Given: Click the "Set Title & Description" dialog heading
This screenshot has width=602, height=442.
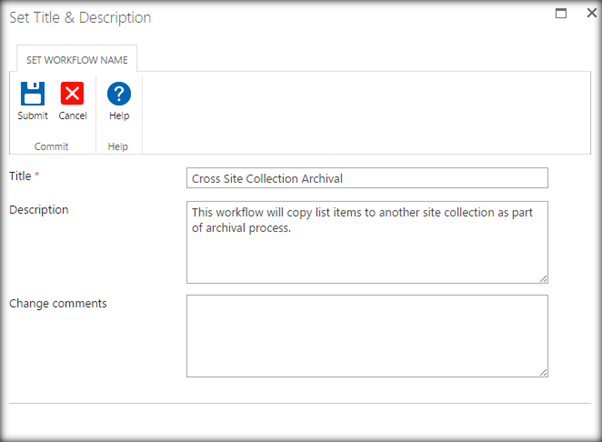Looking at the screenshot, I should (x=80, y=18).
